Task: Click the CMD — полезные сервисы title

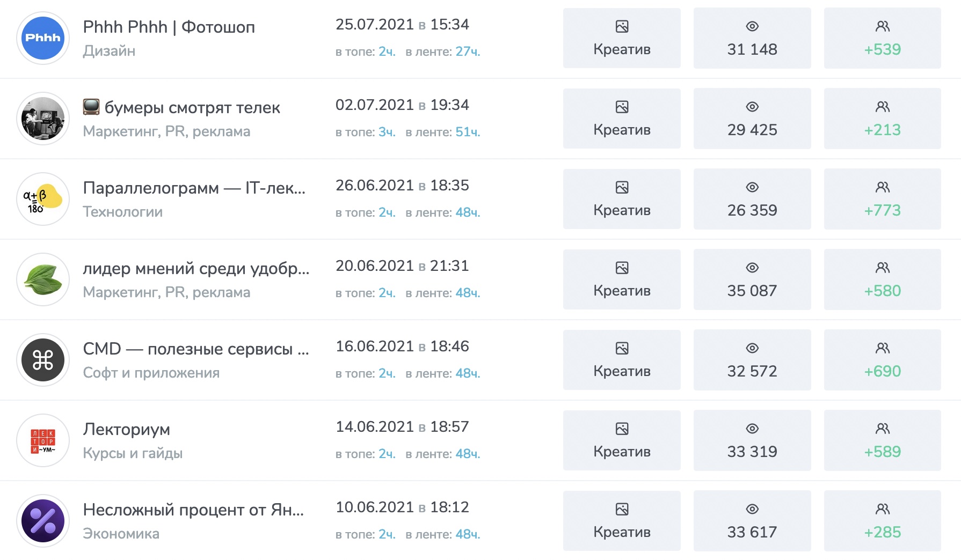Action: 196,349
